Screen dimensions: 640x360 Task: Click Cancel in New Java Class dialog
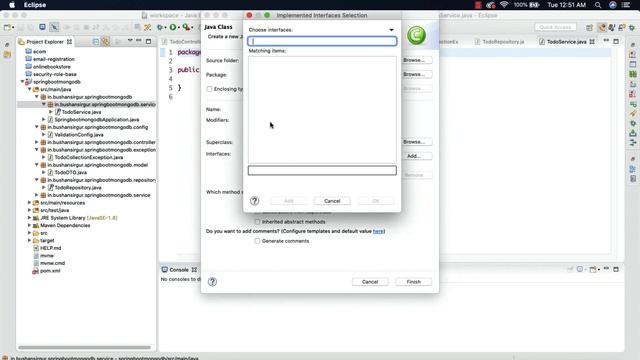pos(370,282)
